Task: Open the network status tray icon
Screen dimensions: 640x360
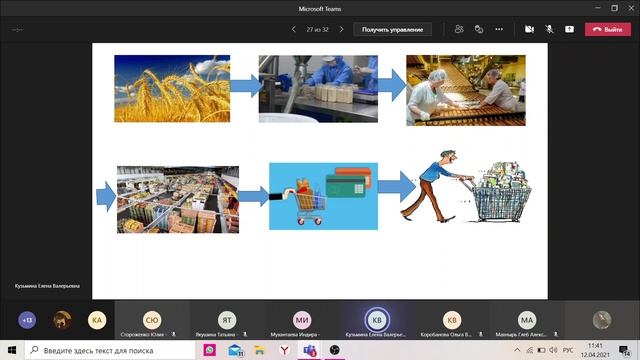Action: [529, 350]
